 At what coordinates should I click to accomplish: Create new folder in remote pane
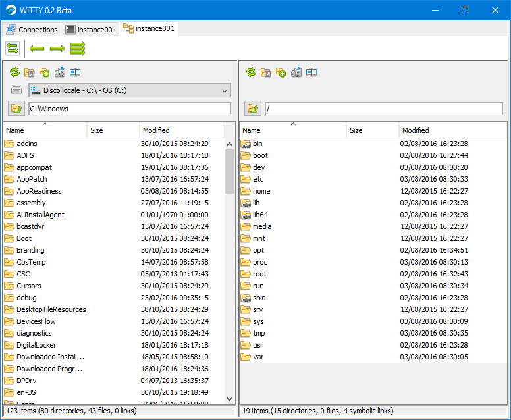[x=281, y=72]
